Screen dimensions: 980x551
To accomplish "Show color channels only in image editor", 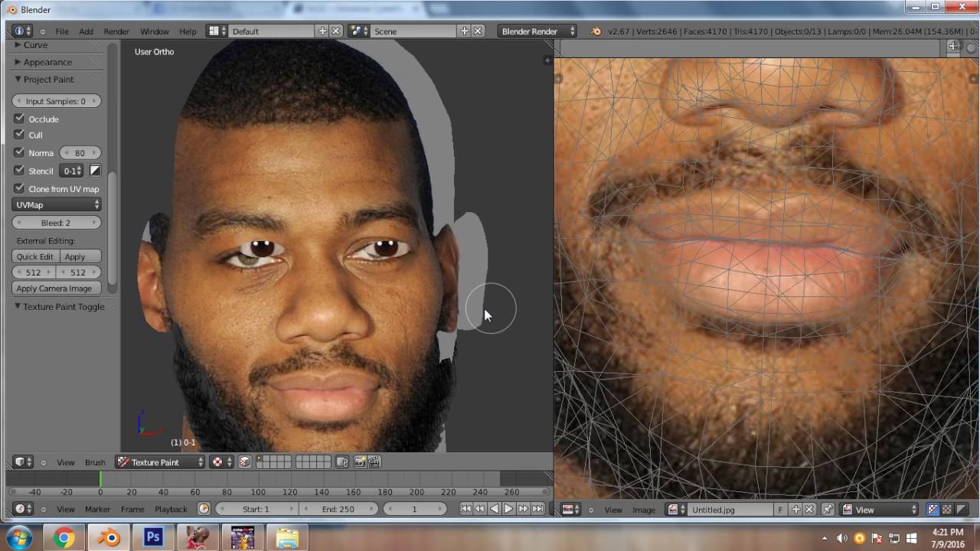I will pos(947,510).
